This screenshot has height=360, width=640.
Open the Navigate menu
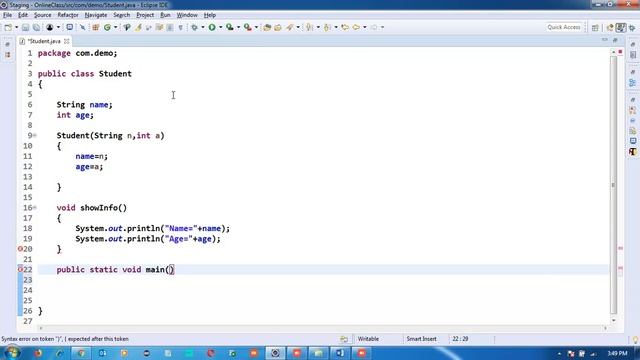tap(96, 15)
